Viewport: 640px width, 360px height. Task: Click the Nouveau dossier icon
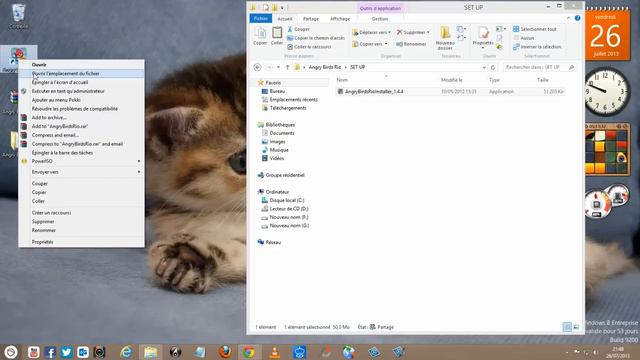[445, 38]
